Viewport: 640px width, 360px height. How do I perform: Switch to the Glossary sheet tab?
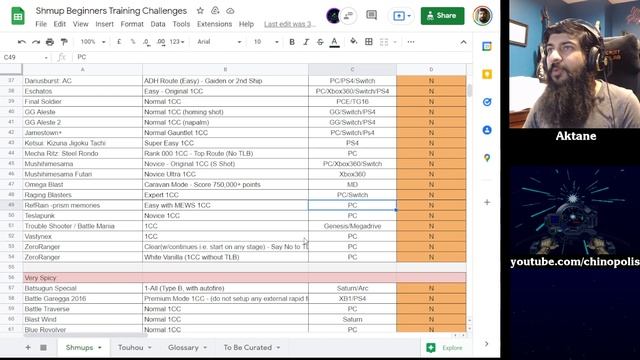click(183, 347)
